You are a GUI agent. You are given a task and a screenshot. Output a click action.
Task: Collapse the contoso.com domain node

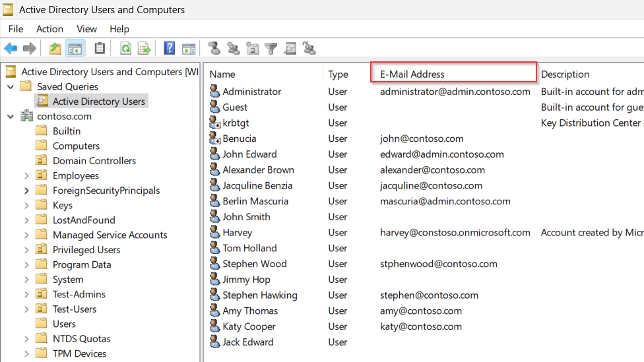point(11,116)
